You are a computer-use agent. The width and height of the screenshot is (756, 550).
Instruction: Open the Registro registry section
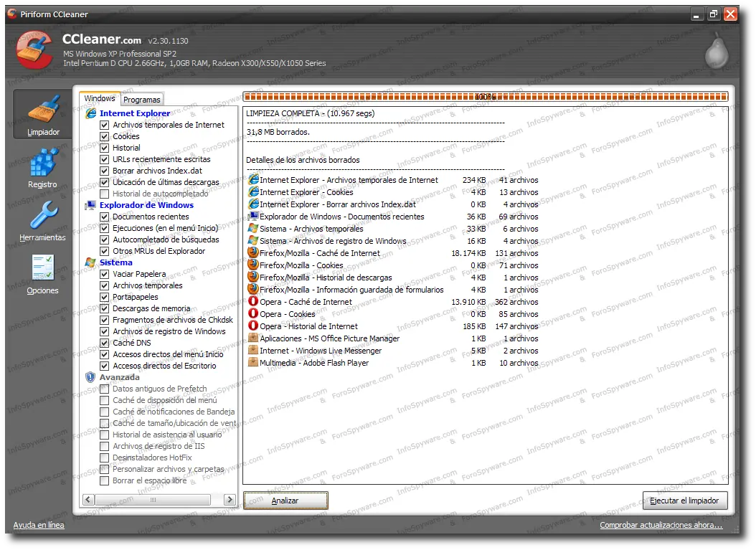[43, 168]
